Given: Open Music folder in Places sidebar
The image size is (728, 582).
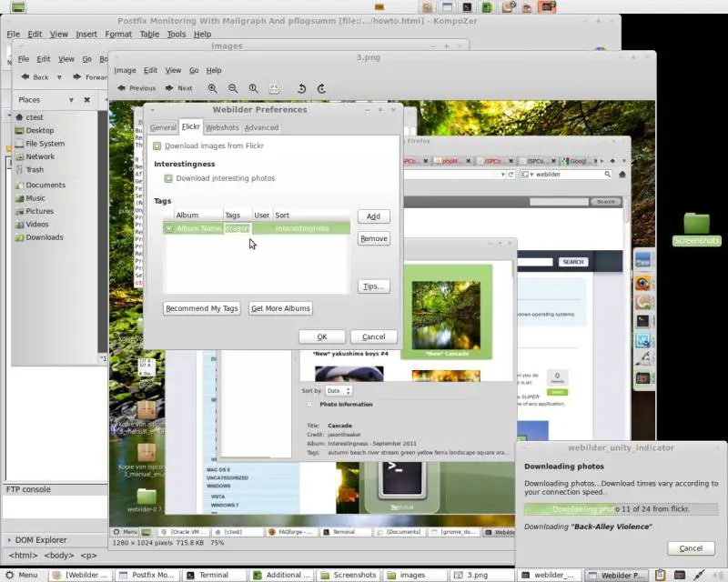Looking at the screenshot, I should click(30, 197).
